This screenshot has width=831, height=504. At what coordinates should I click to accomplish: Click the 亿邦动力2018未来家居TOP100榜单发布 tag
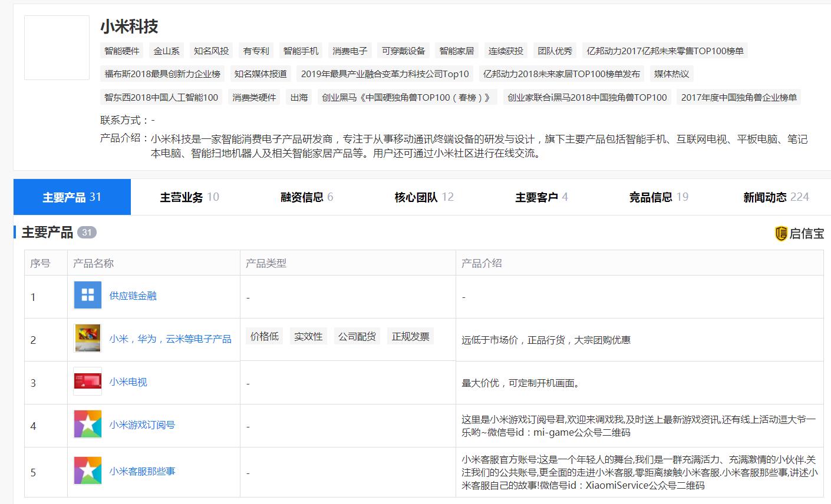[x=562, y=74]
